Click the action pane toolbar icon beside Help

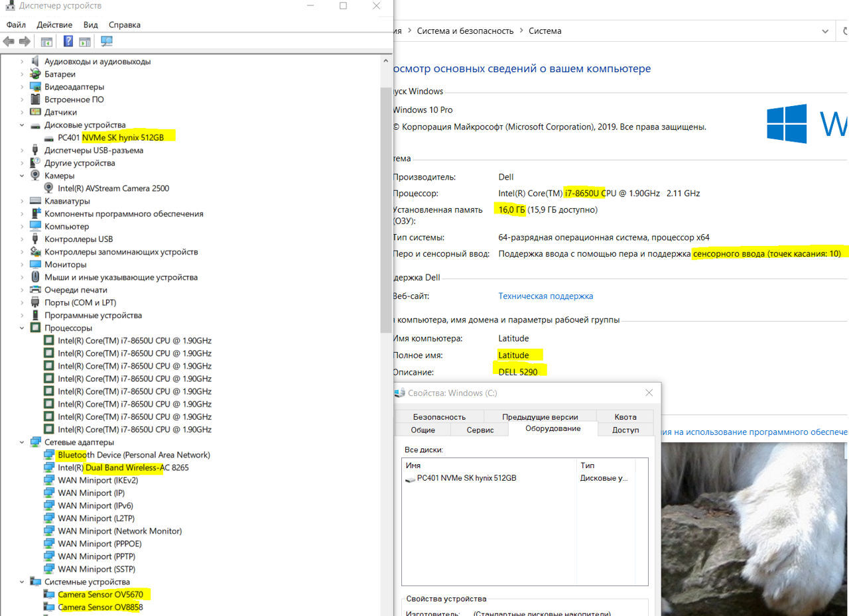(84, 42)
